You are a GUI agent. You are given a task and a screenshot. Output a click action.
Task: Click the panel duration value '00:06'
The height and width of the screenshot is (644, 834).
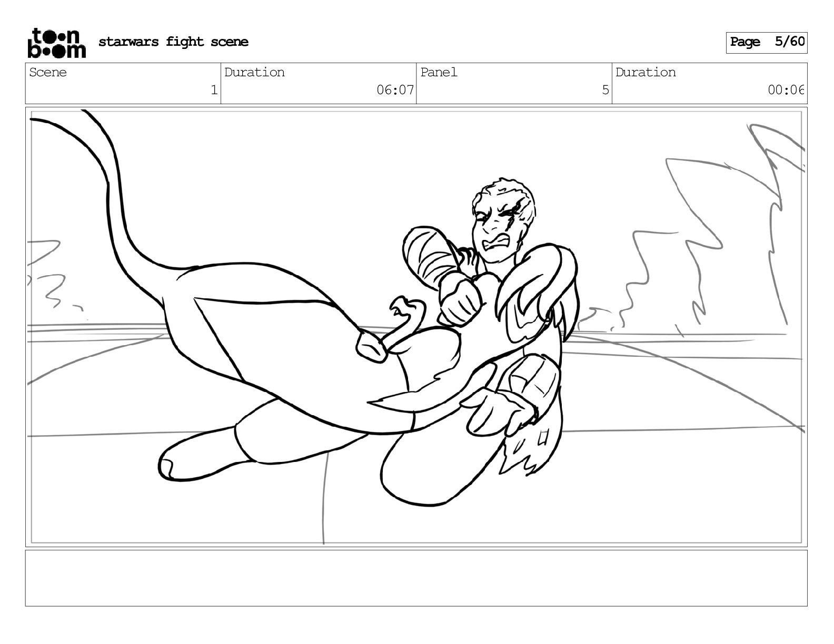(x=786, y=90)
